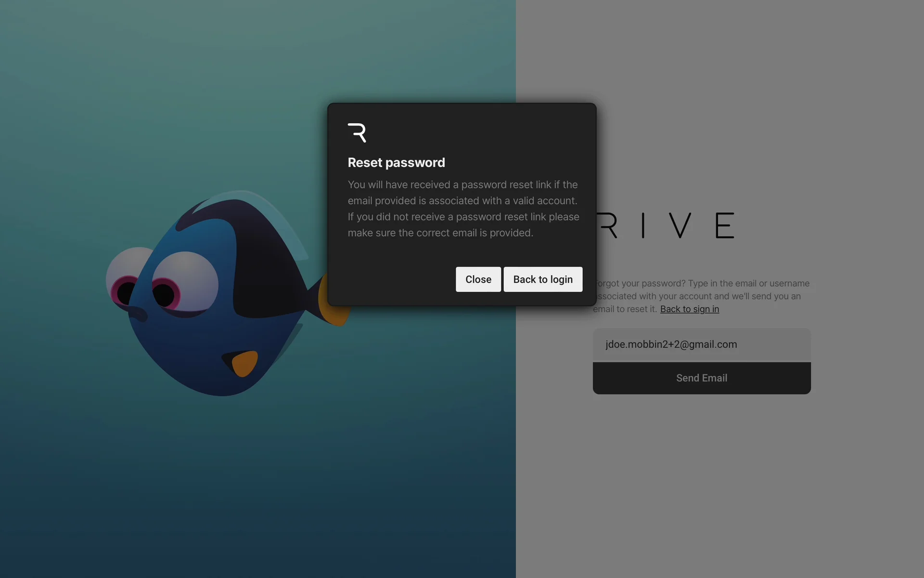Image resolution: width=924 pixels, height=578 pixels.
Task: Click the fish's larger front eye
Action: (185, 282)
